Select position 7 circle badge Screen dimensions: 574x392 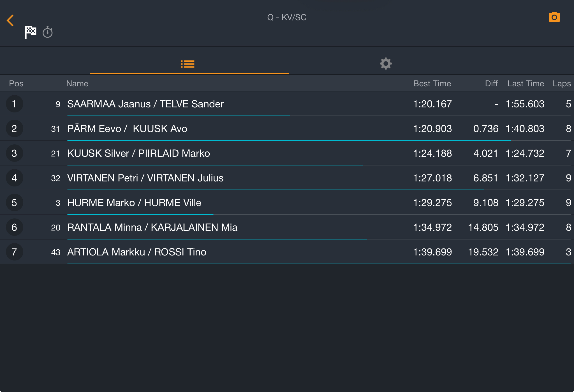[x=14, y=252]
